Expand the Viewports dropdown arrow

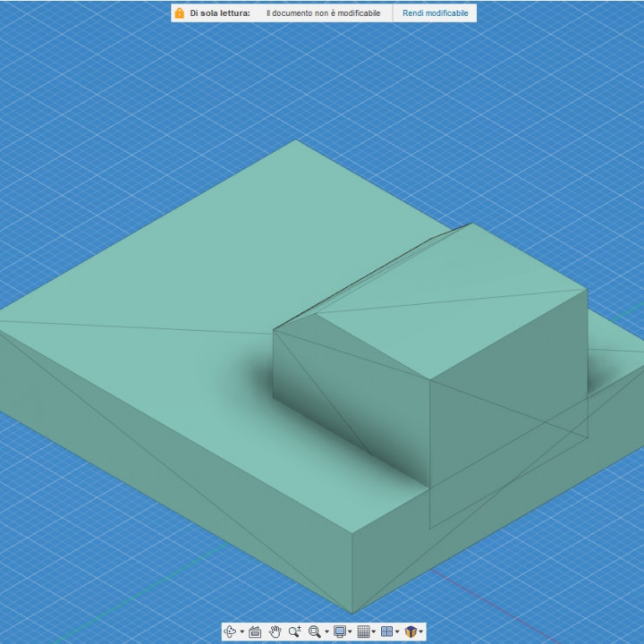[x=397, y=632]
